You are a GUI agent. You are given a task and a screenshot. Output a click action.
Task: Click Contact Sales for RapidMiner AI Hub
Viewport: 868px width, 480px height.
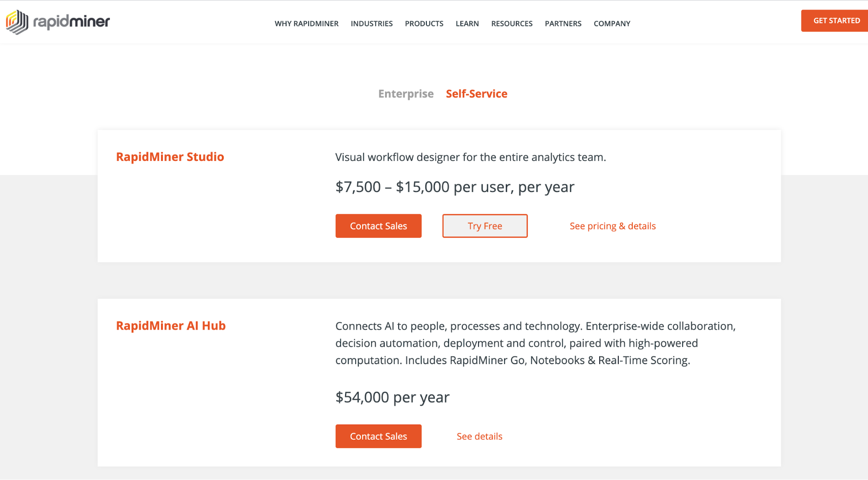(378, 436)
